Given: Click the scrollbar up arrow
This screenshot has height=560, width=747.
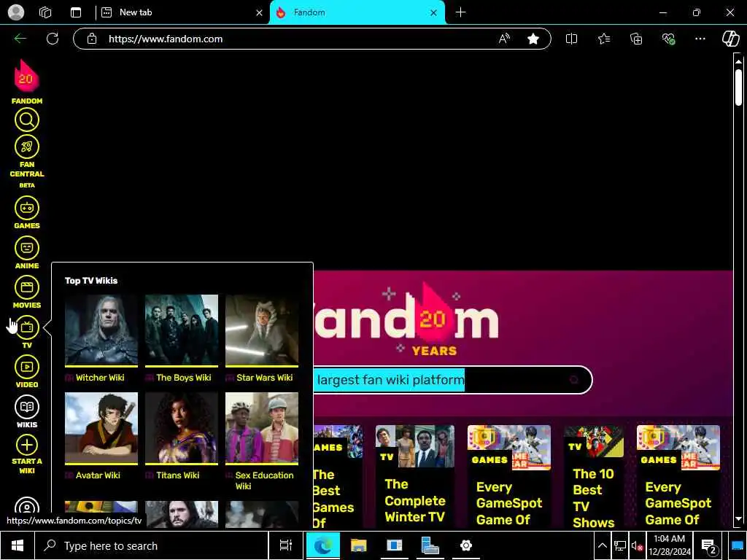Looking at the screenshot, I should point(738,61).
